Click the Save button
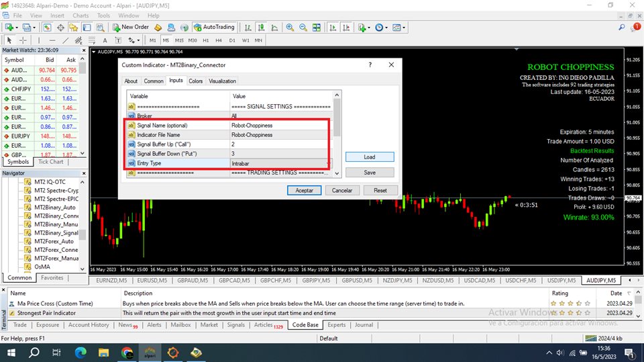The height and width of the screenshot is (362, 644). (370, 173)
